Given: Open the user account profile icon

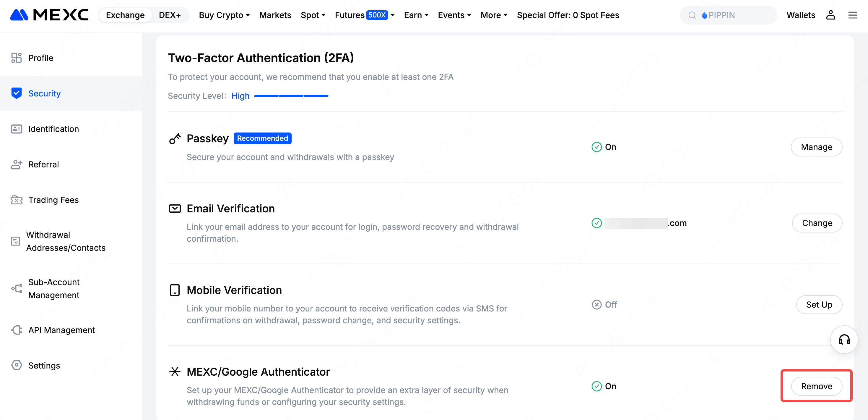Looking at the screenshot, I should point(830,15).
